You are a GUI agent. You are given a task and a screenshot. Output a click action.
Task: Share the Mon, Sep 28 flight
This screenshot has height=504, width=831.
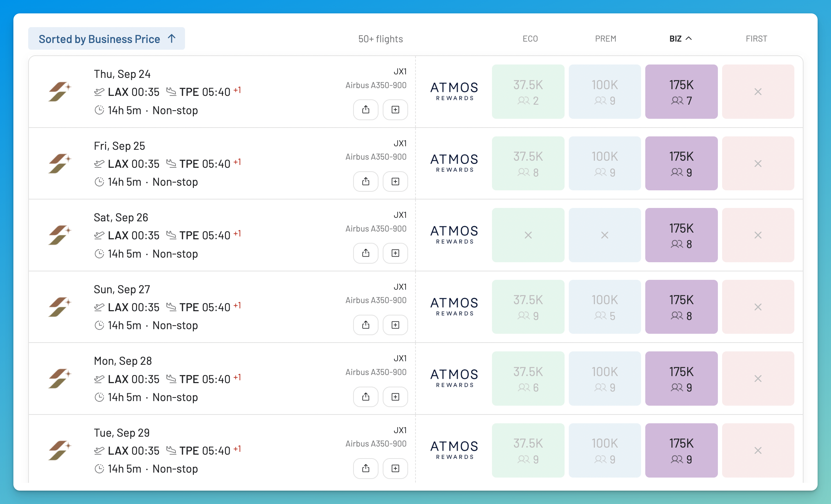[x=366, y=397]
